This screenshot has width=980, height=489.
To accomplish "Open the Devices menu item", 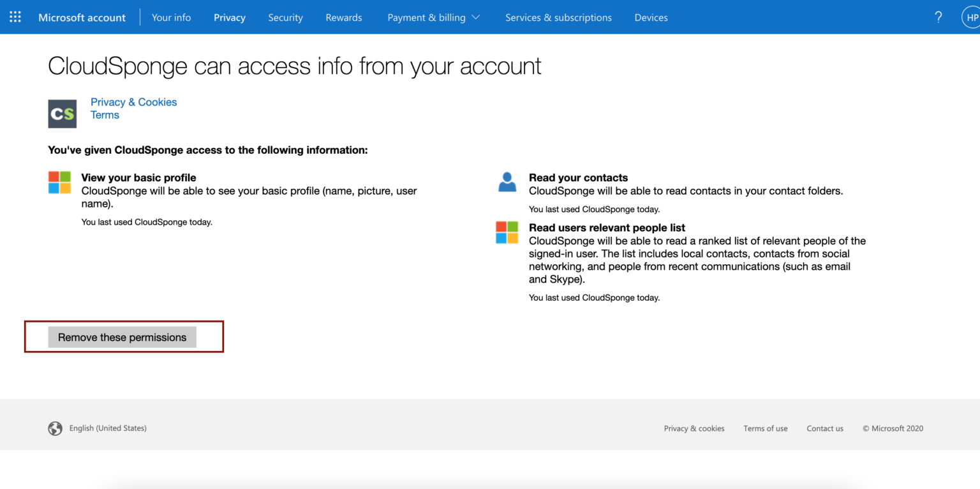I will [651, 17].
